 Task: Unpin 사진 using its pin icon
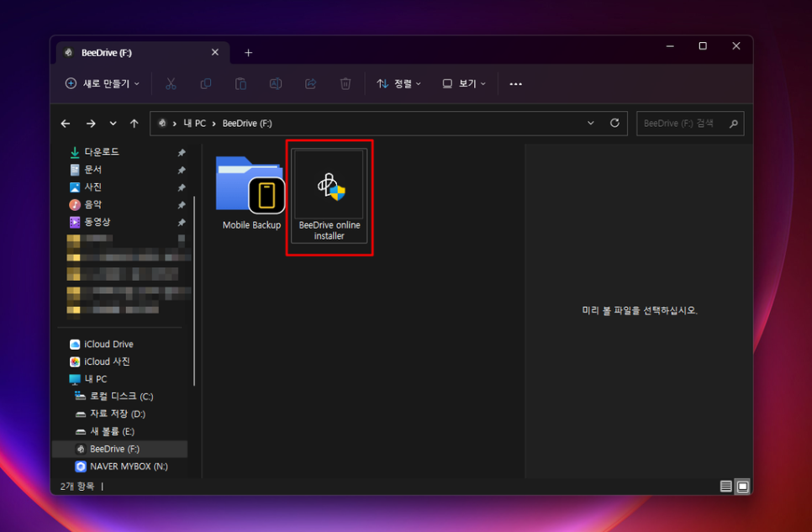[x=182, y=187]
